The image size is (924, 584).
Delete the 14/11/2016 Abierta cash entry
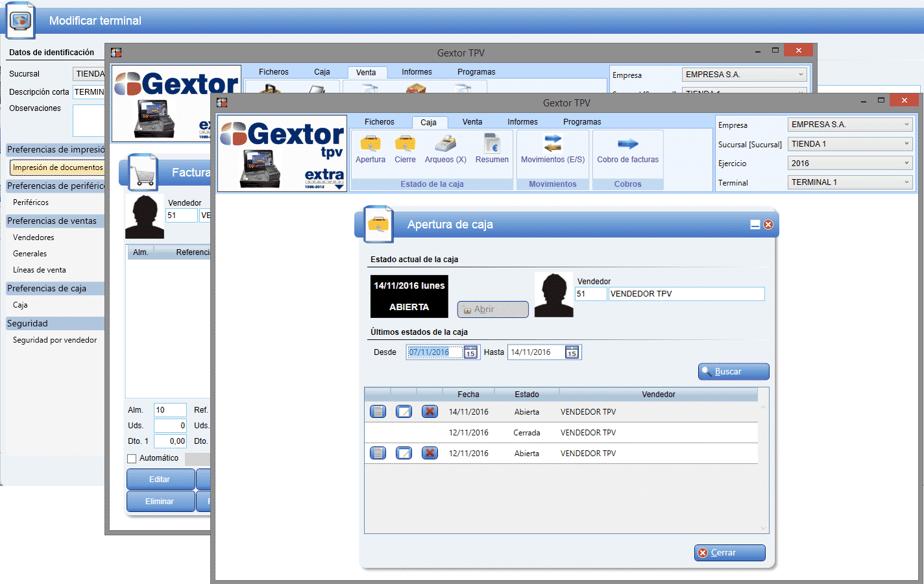tap(430, 411)
